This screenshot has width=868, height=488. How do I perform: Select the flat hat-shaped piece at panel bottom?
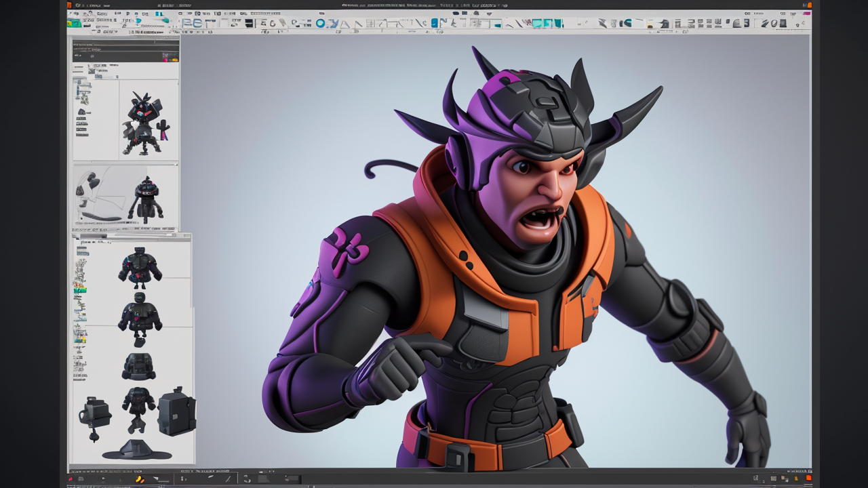click(136, 450)
